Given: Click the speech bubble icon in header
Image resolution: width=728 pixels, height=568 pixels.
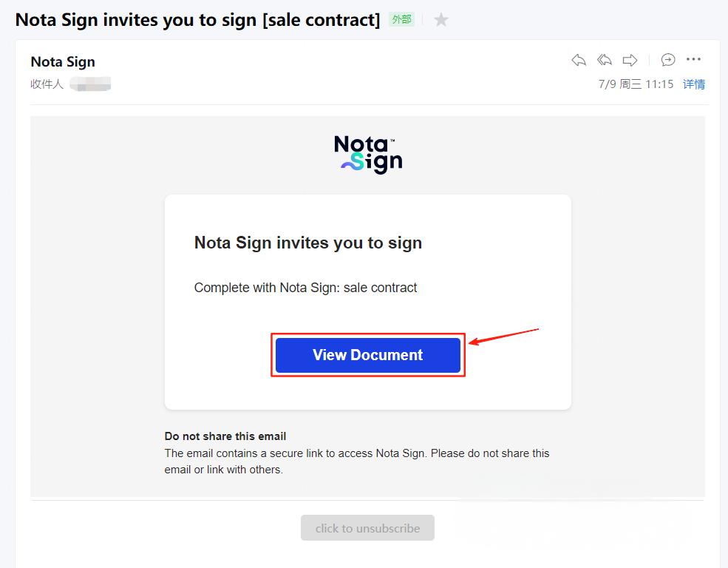Looking at the screenshot, I should coord(668,60).
